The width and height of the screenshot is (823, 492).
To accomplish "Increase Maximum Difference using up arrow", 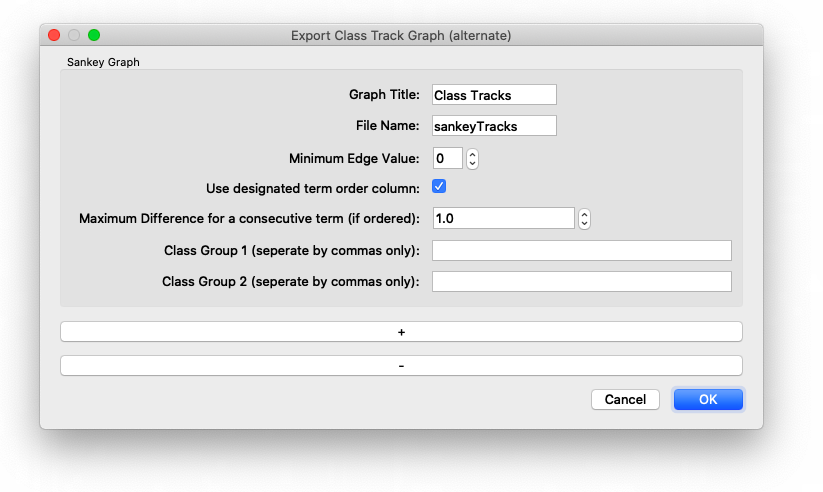I will click(585, 214).
